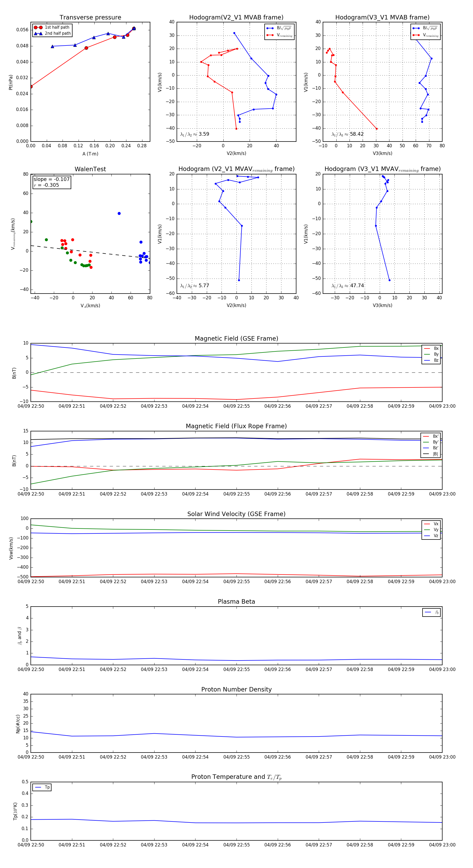This screenshot has width=473, height=868.
Task: Click the 'Vy' legend entry in velocity plot
Action: [x=431, y=530]
